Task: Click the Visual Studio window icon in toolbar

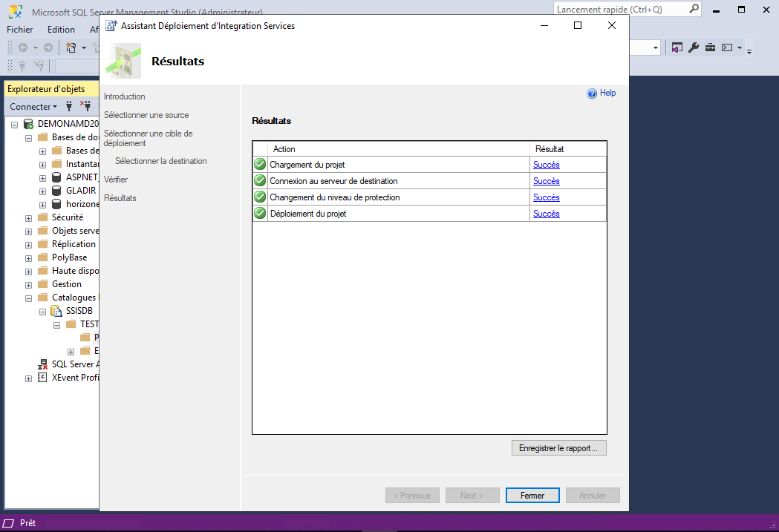Action: coord(677,47)
